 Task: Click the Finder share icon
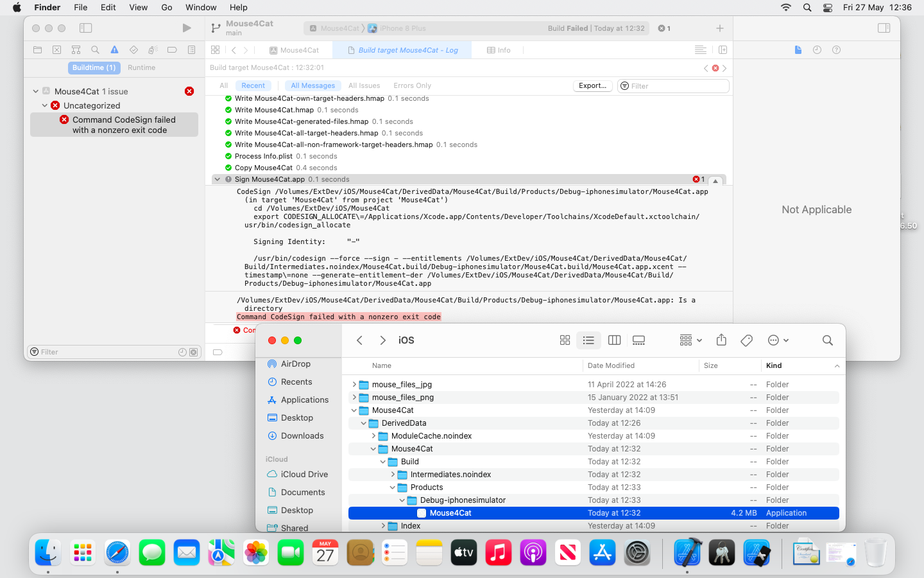(721, 340)
